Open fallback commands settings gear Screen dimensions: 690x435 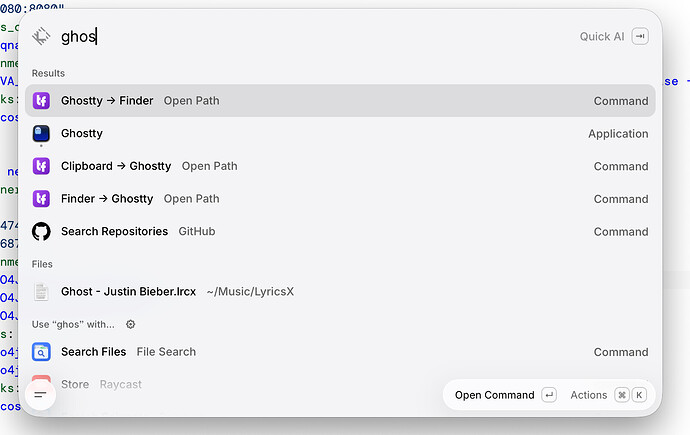pyautogui.click(x=131, y=325)
